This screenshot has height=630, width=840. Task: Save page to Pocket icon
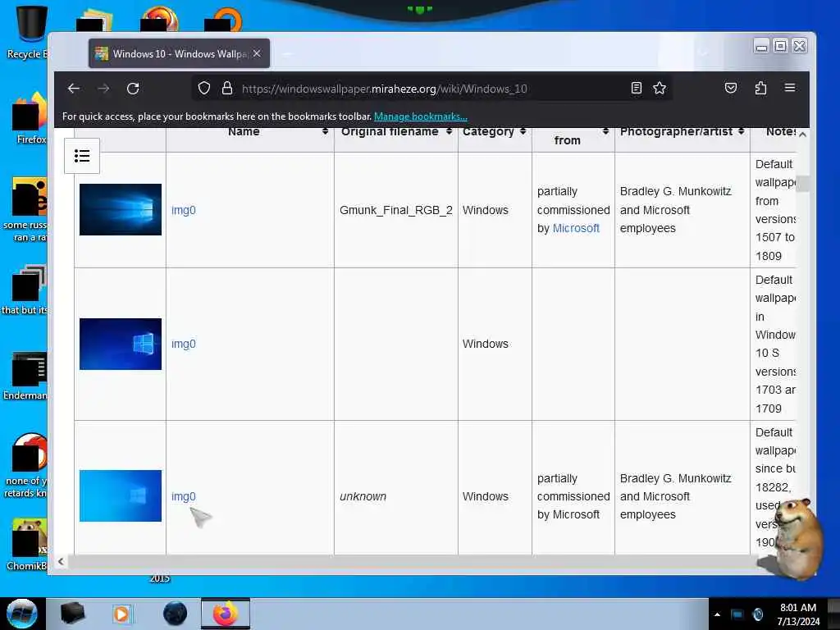coord(731,88)
